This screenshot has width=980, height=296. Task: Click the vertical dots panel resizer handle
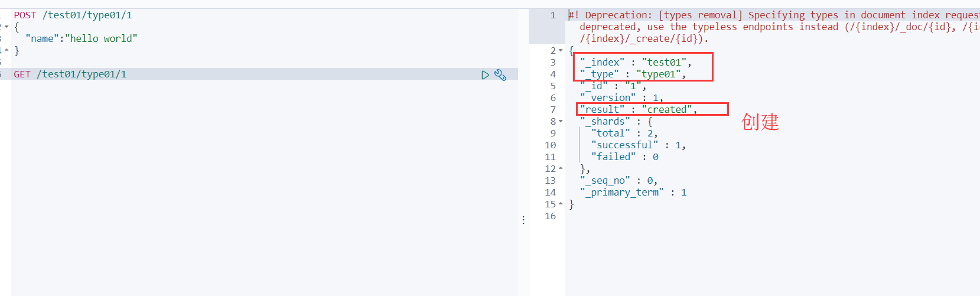523,220
